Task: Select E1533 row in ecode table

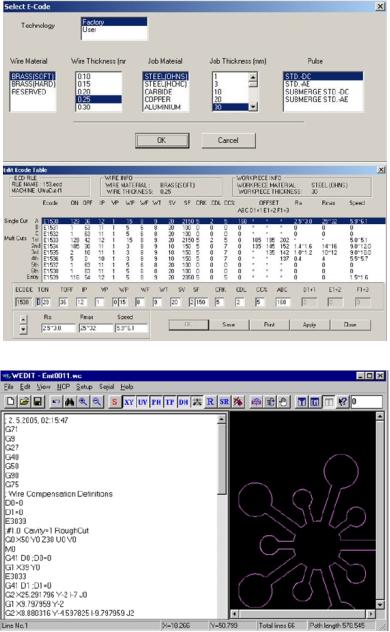Action: click(214, 239)
